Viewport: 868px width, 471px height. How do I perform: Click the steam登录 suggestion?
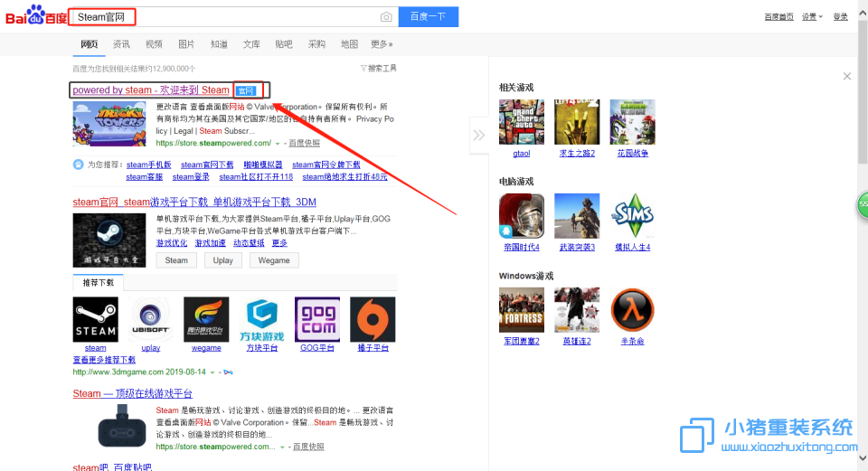point(191,176)
